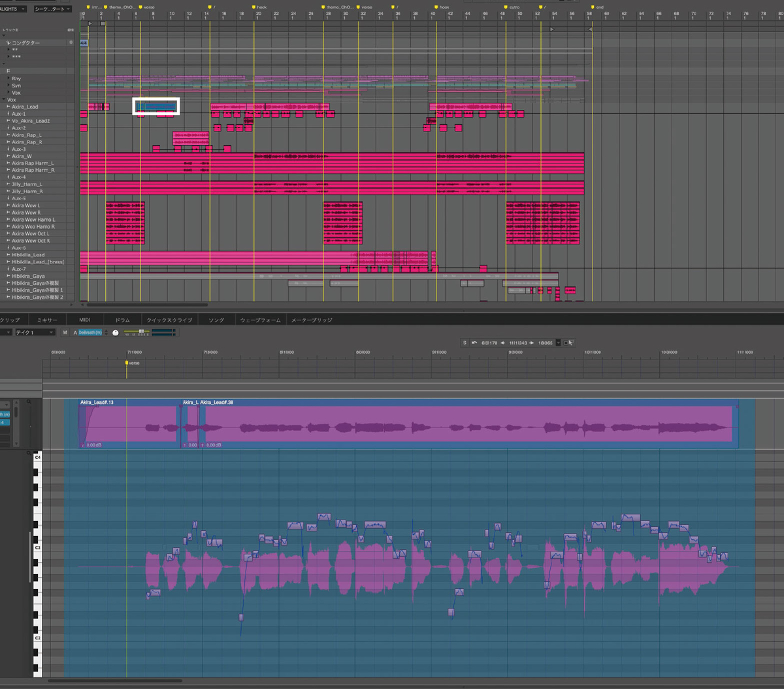Image resolution: width=784 pixels, height=689 pixels.
Task: Click the C2 piano key
Action: tap(37, 637)
